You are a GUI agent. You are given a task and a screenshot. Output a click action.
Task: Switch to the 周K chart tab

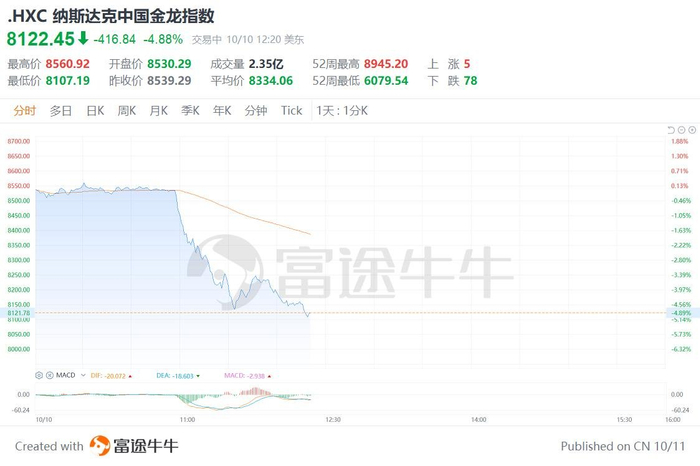coord(126,111)
